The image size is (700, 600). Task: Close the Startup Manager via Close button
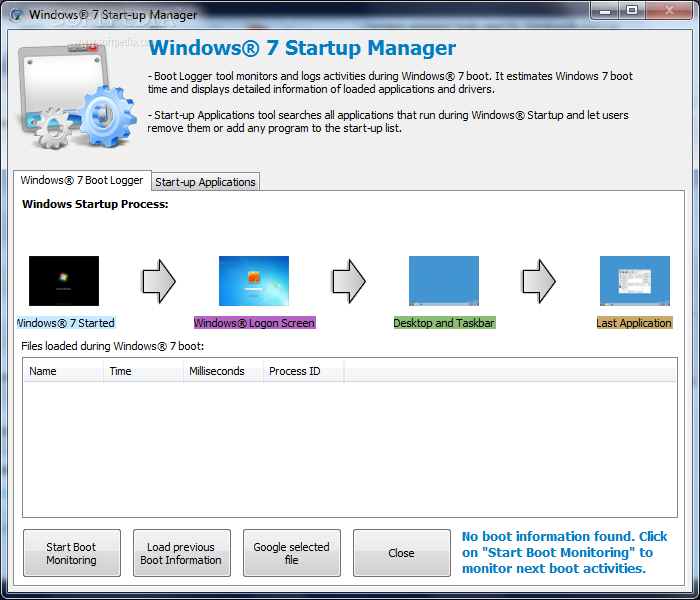(401, 553)
